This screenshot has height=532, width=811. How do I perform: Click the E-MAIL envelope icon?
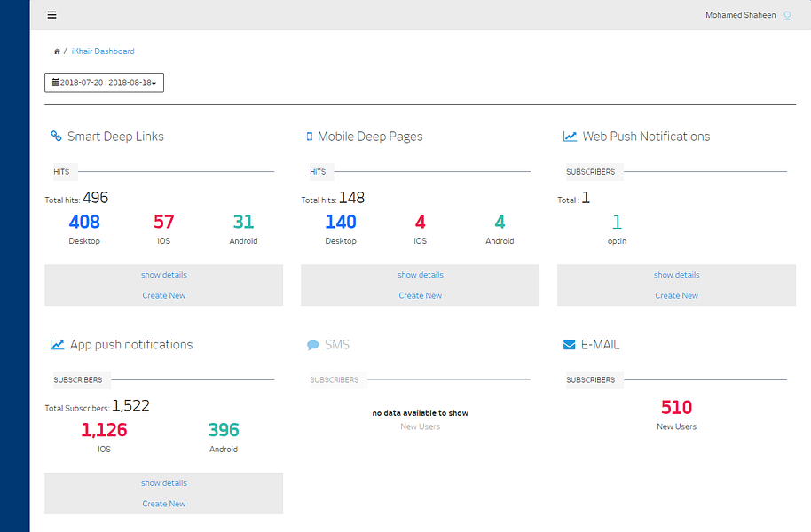(x=569, y=345)
